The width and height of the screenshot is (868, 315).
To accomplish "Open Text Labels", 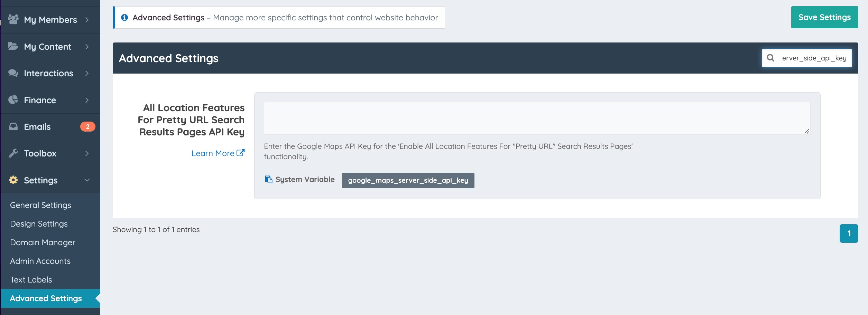I will (x=31, y=280).
